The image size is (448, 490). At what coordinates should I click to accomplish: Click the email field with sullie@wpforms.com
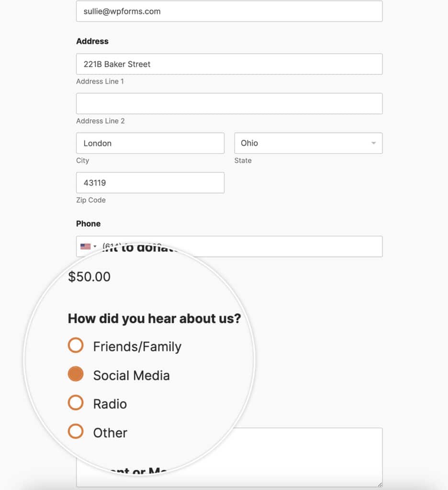pyautogui.click(x=229, y=11)
